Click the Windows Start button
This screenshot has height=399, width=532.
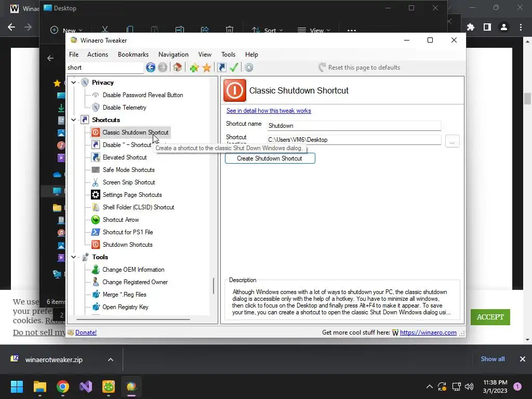click(x=17, y=387)
